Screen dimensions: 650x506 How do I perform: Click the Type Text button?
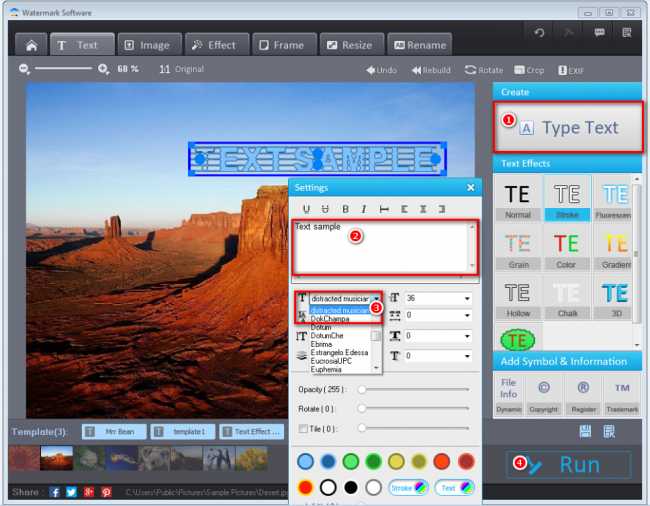tap(568, 127)
